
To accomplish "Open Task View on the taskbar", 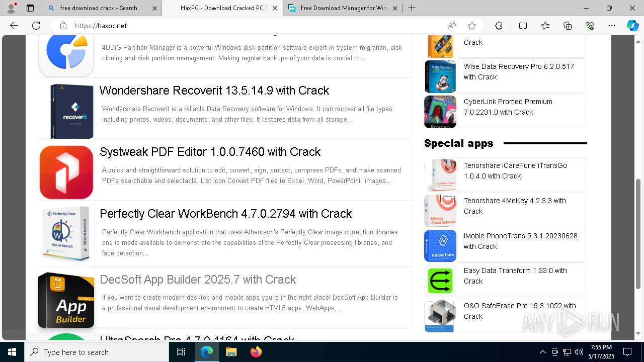I will coord(181,352).
